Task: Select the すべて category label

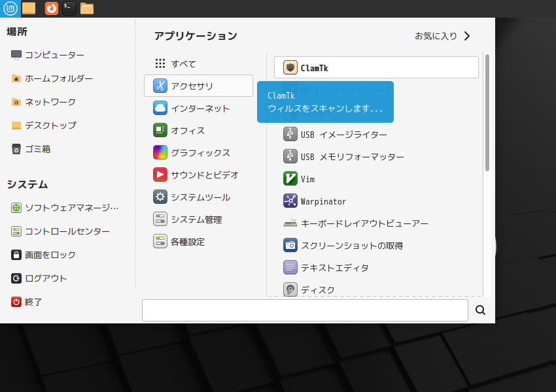Action: coord(184,64)
